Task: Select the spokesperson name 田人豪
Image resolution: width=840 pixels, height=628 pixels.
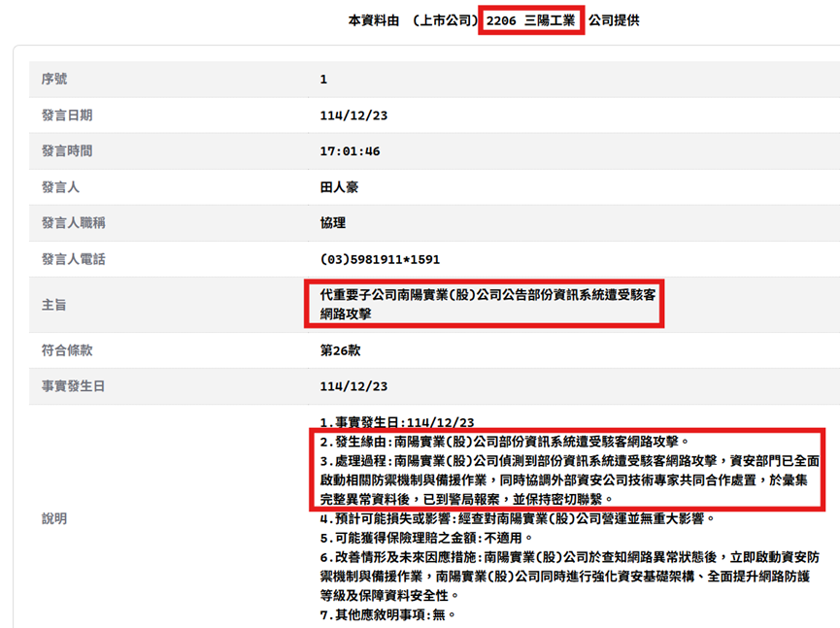Action: [x=339, y=187]
